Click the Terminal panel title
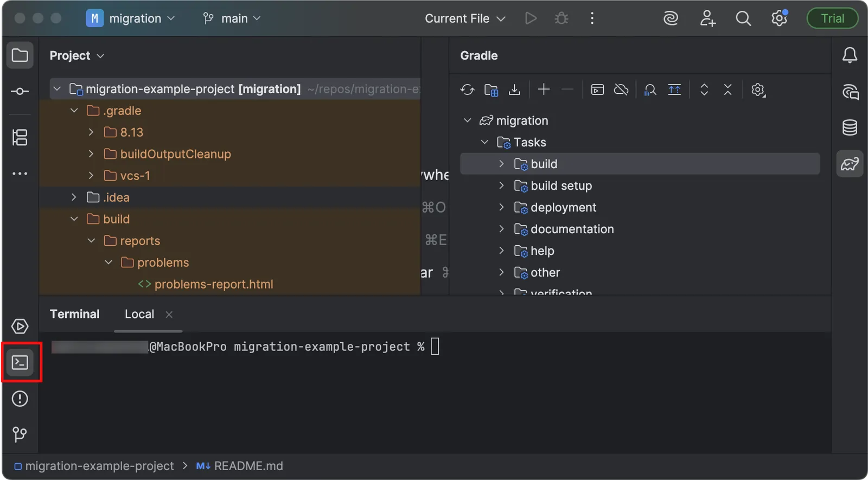The height and width of the screenshot is (480, 868). [75, 314]
